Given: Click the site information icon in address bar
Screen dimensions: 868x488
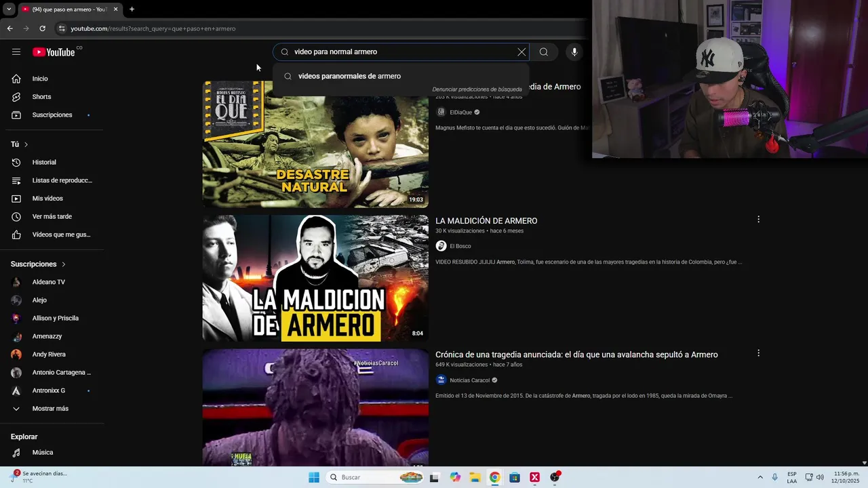Looking at the screenshot, I should point(62,28).
